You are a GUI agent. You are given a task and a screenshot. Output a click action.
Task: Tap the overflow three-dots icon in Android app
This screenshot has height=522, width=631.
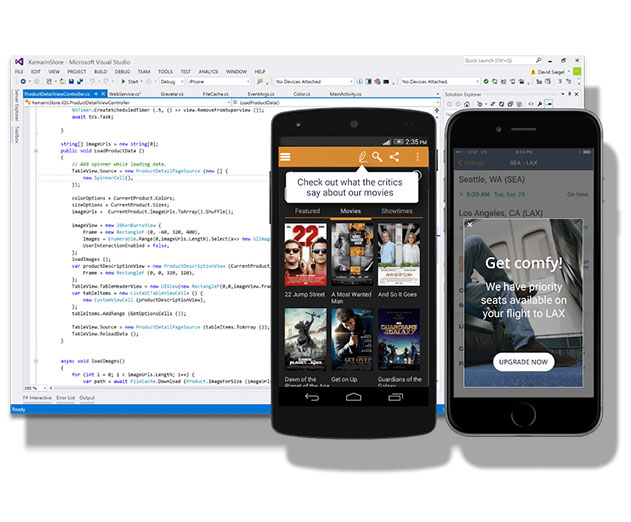[417, 157]
